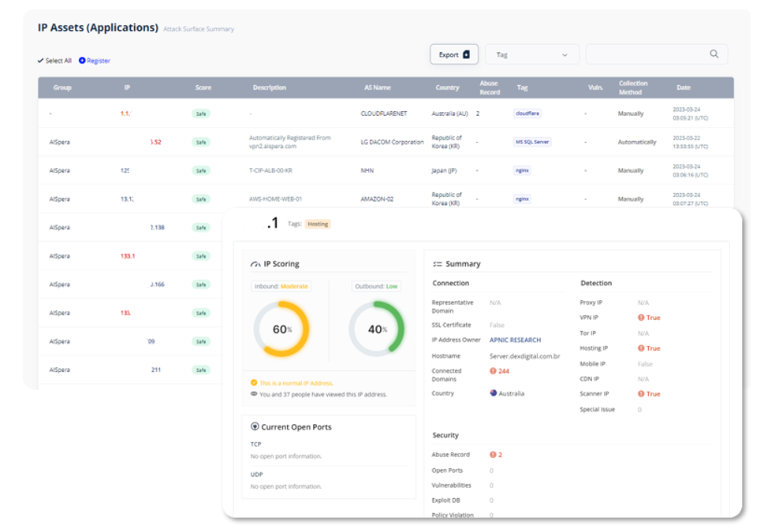Click the Tag dropdown chevron arrow

coord(565,55)
